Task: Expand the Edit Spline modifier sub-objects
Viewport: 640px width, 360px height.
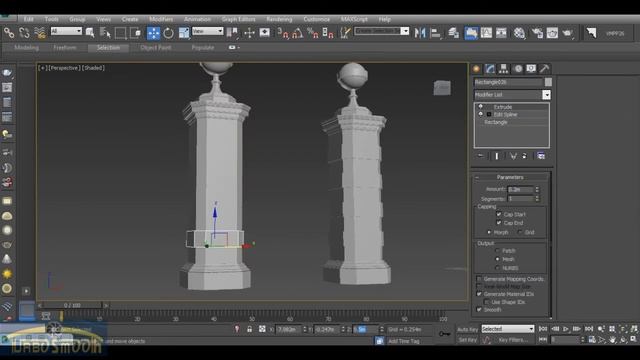Action: (x=489, y=114)
